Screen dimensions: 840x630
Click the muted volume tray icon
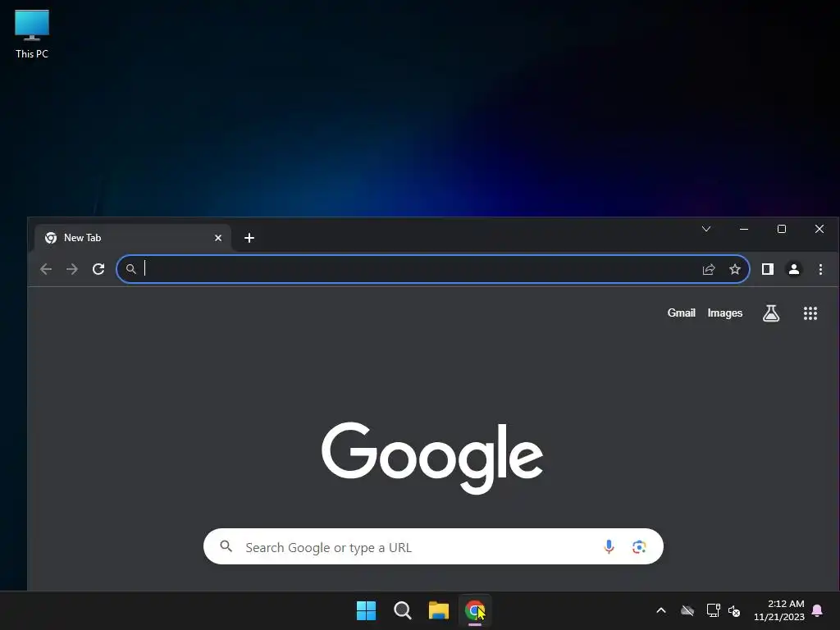tap(734, 610)
